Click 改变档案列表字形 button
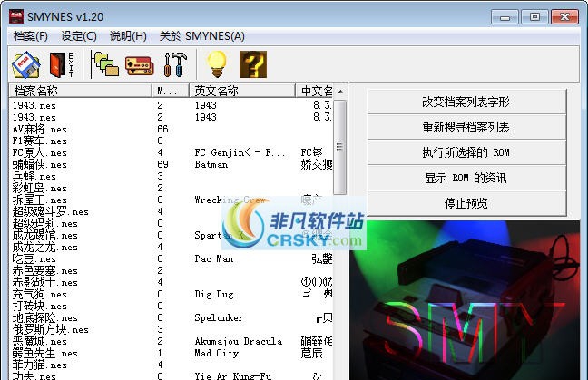This screenshot has height=380, width=588. click(466, 102)
